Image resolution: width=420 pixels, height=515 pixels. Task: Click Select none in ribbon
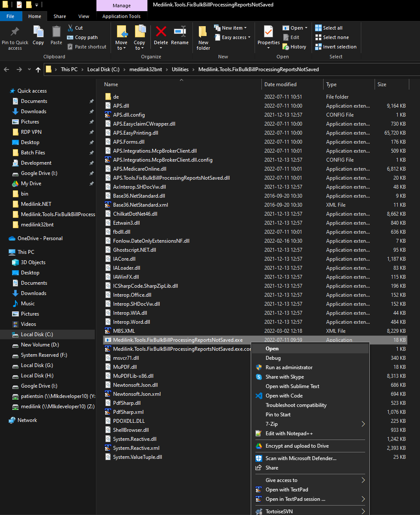(332, 37)
